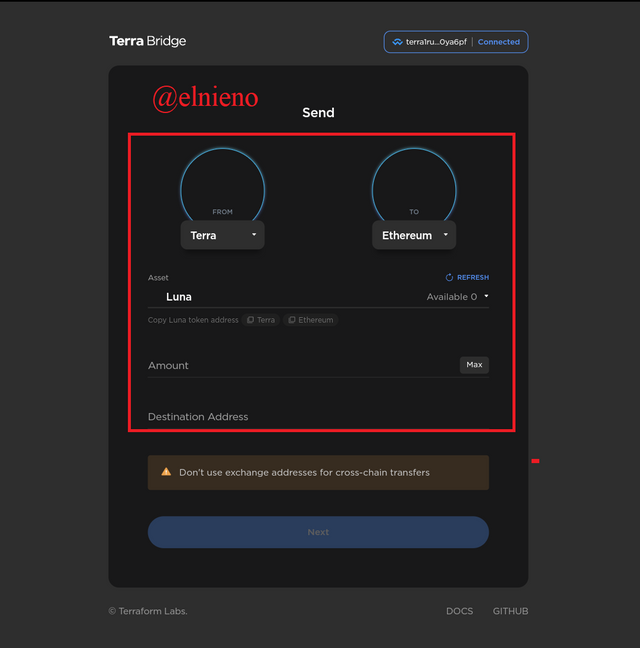This screenshot has height=648, width=640.
Task: Expand the Available 0 dropdown arrow
Action: click(486, 296)
